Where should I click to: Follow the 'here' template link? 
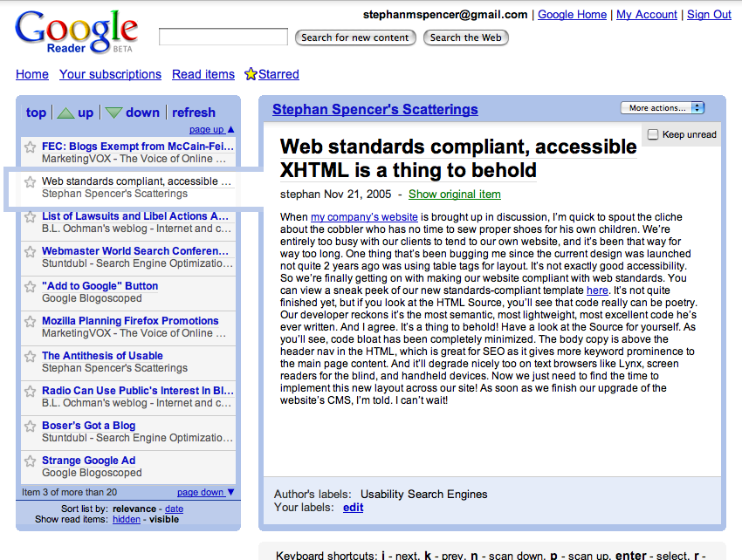pyautogui.click(x=597, y=290)
